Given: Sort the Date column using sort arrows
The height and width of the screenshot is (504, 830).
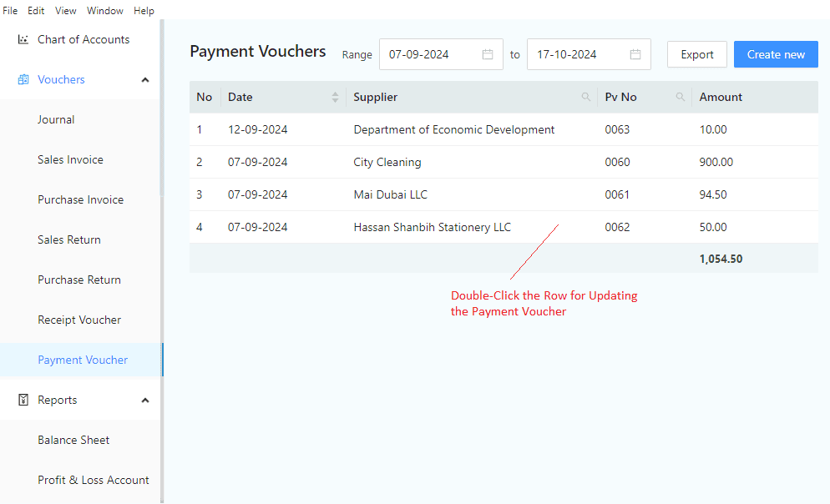Looking at the screenshot, I should pyautogui.click(x=335, y=97).
